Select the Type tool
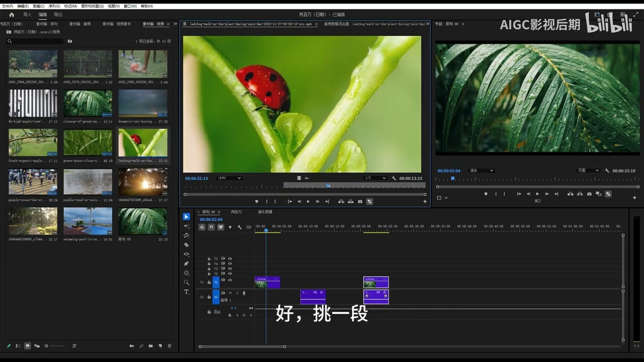This screenshot has width=644, height=362. 186,292
